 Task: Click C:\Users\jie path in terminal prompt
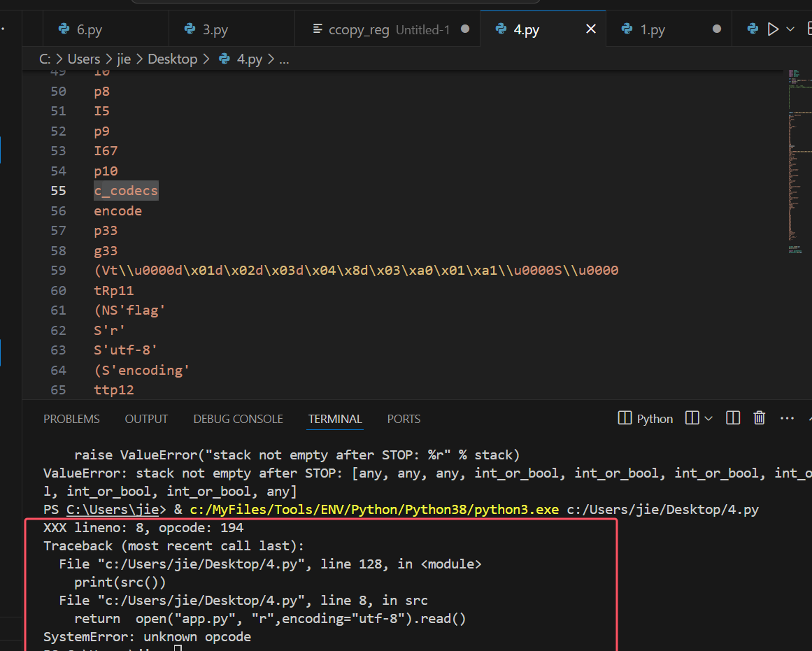coord(113,510)
